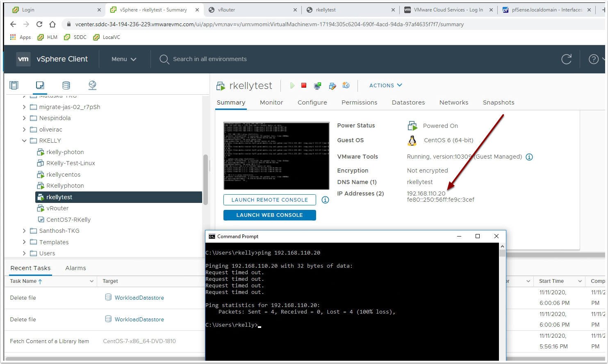Viewport: 608px width, 364px height.
Task: Open WorkloadDatastore link in second Delete file row
Action: click(x=139, y=320)
